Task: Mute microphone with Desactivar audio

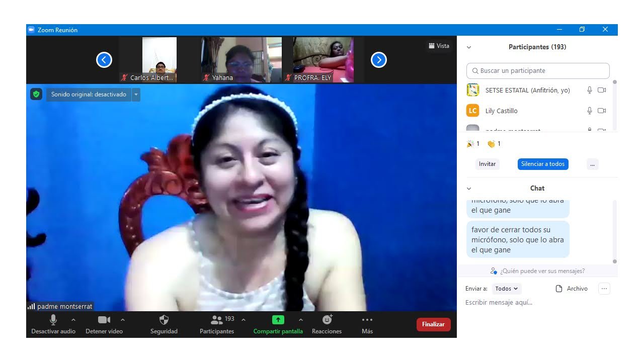Action: tap(53, 324)
